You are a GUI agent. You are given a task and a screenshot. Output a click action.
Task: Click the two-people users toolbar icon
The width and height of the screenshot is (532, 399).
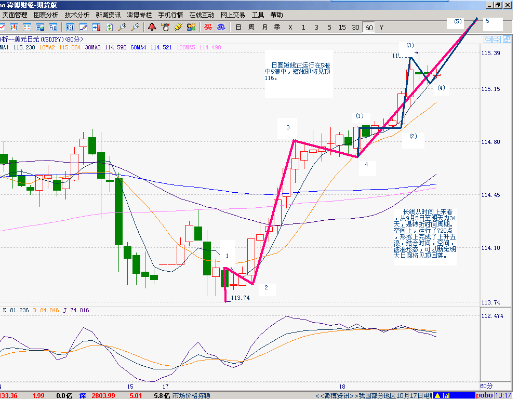pyautogui.click(x=191, y=27)
